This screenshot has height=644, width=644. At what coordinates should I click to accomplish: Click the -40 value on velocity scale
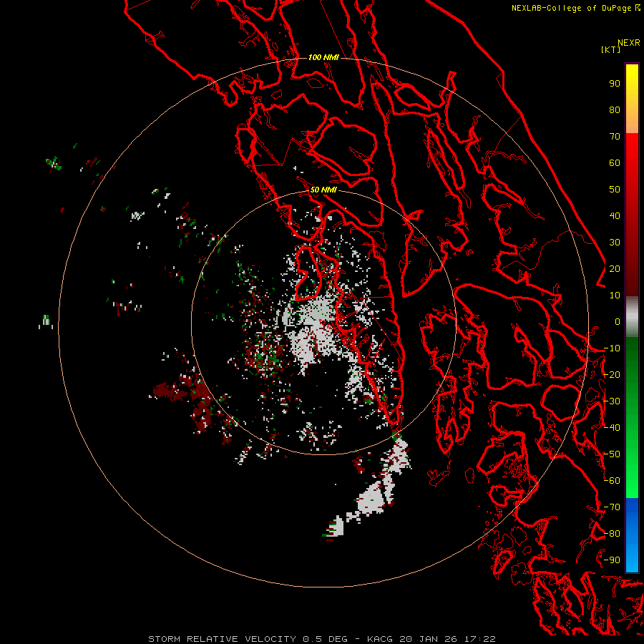[x=612, y=428]
